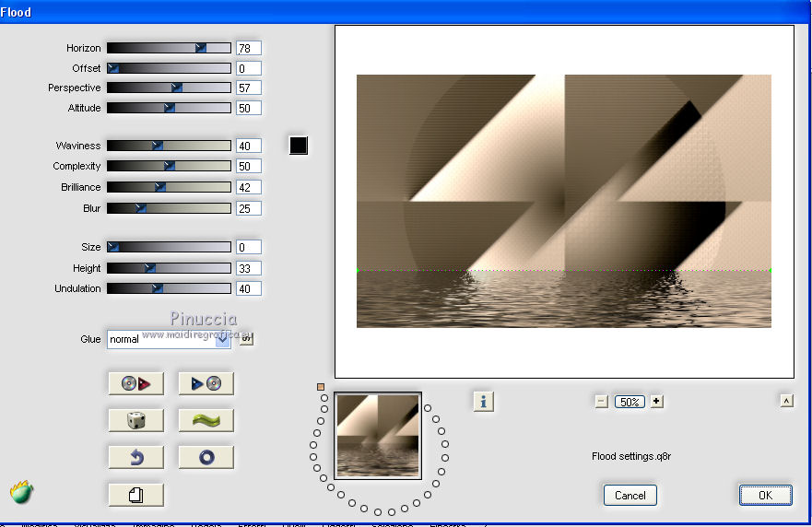The height and width of the screenshot is (527, 812).
Task: Adjust the Waviness slider
Action: click(x=169, y=146)
